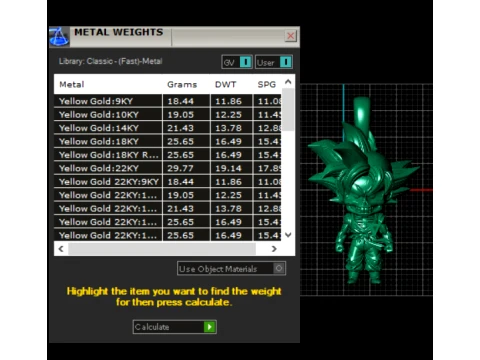Viewport: 480px width, 360px height.
Task: Click the green play arrow on Calculate
Action: click(x=210, y=327)
